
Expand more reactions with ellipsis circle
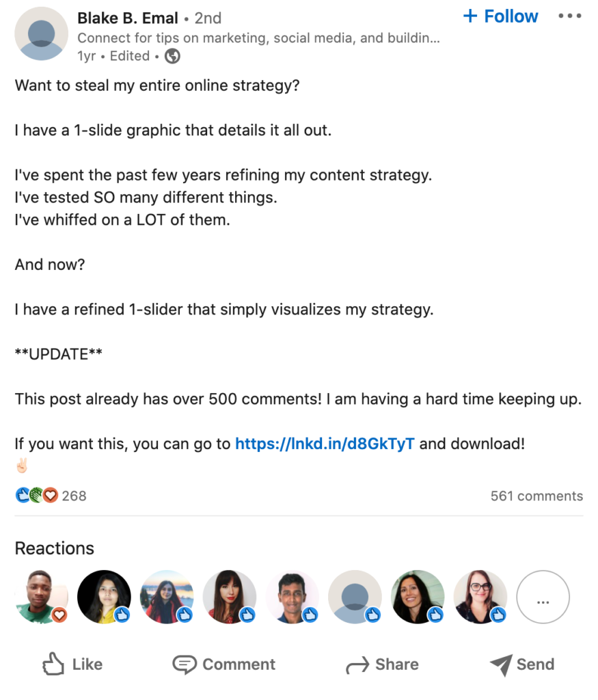(543, 597)
